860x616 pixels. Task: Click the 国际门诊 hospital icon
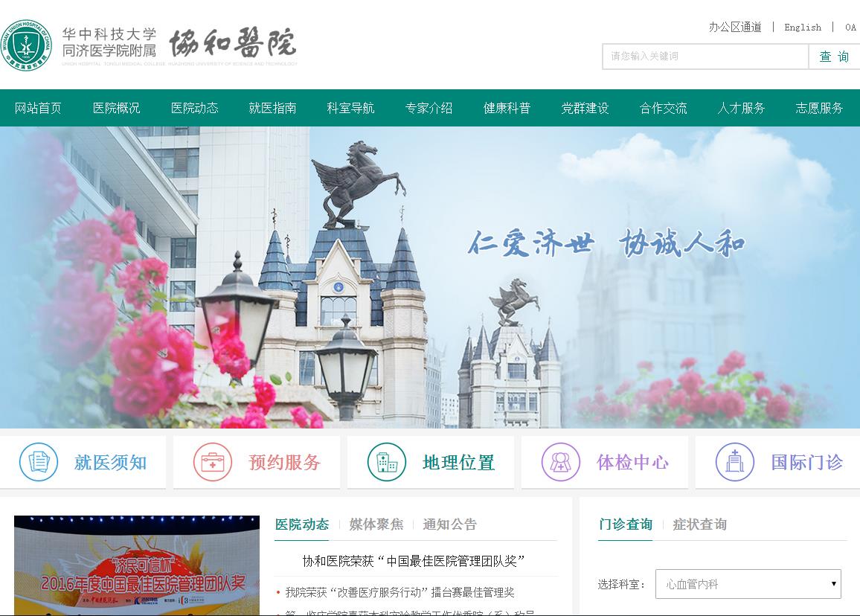point(735,462)
